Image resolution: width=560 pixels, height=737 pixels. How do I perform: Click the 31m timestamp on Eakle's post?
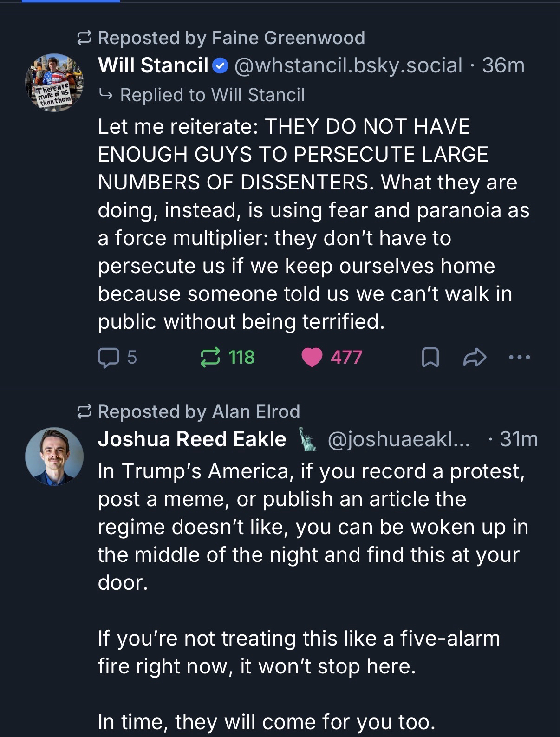click(x=518, y=439)
